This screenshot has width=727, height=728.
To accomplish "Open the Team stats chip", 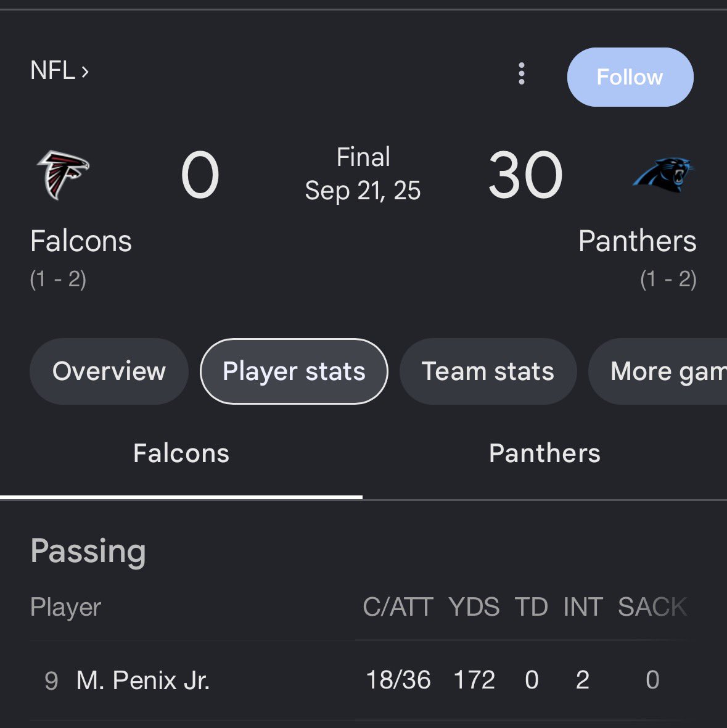I will pyautogui.click(x=488, y=371).
